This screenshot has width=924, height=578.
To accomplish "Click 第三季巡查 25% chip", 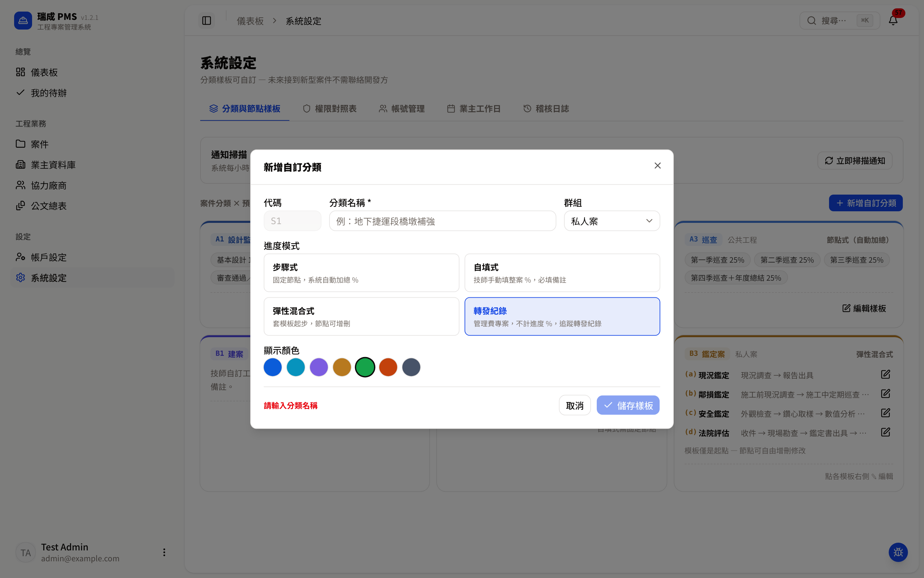I will click(x=856, y=260).
